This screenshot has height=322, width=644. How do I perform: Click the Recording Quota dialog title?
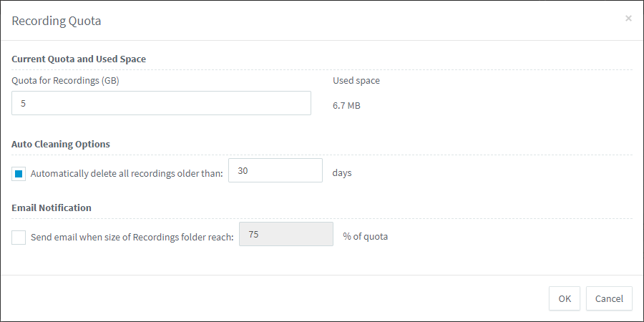pyautogui.click(x=57, y=21)
